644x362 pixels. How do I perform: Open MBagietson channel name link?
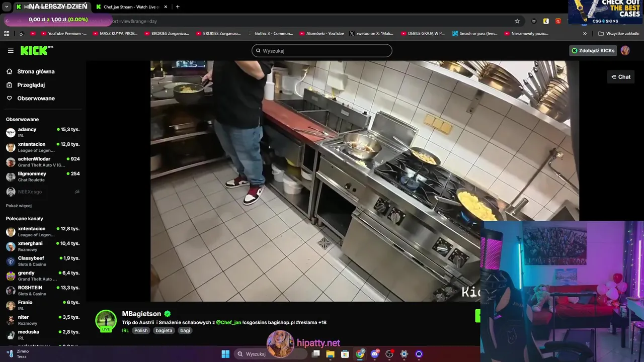click(x=141, y=314)
